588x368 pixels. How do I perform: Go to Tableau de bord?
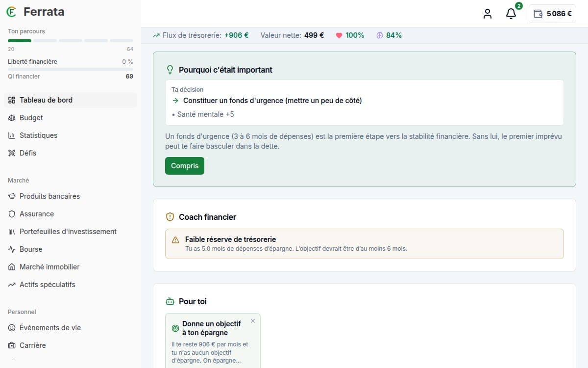tap(71, 100)
